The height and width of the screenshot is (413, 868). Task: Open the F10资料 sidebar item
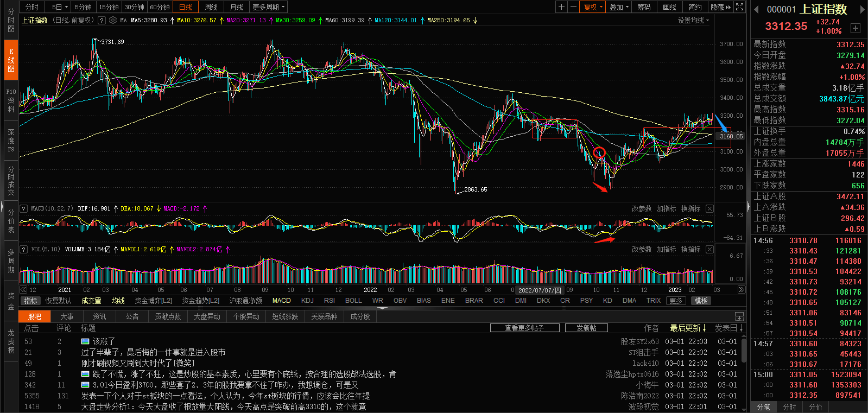(11, 100)
